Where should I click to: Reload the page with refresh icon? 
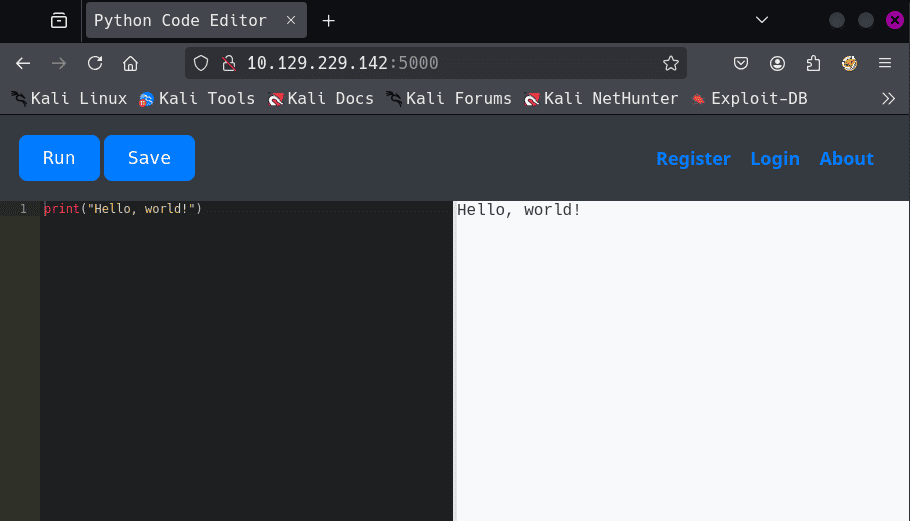click(95, 63)
